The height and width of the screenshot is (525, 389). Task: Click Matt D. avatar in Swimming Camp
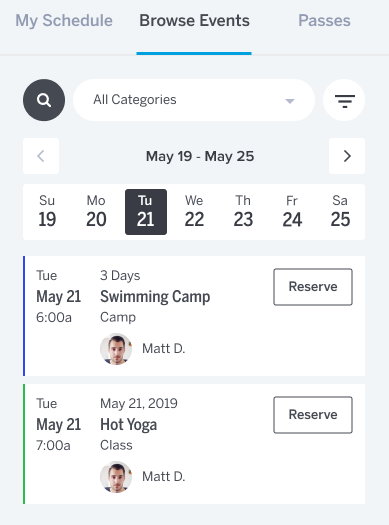coord(116,349)
